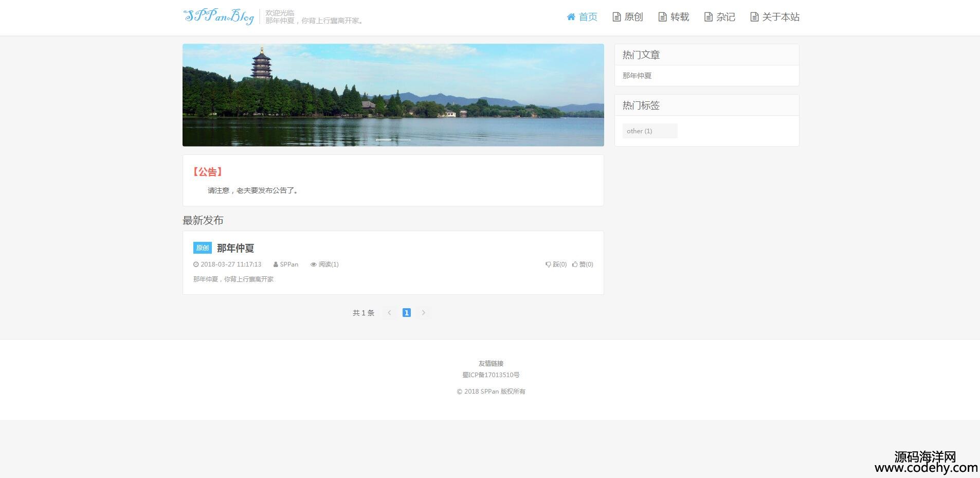
Task: Click the author user icon beside SPPan
Action: click(x=276, y=264)
